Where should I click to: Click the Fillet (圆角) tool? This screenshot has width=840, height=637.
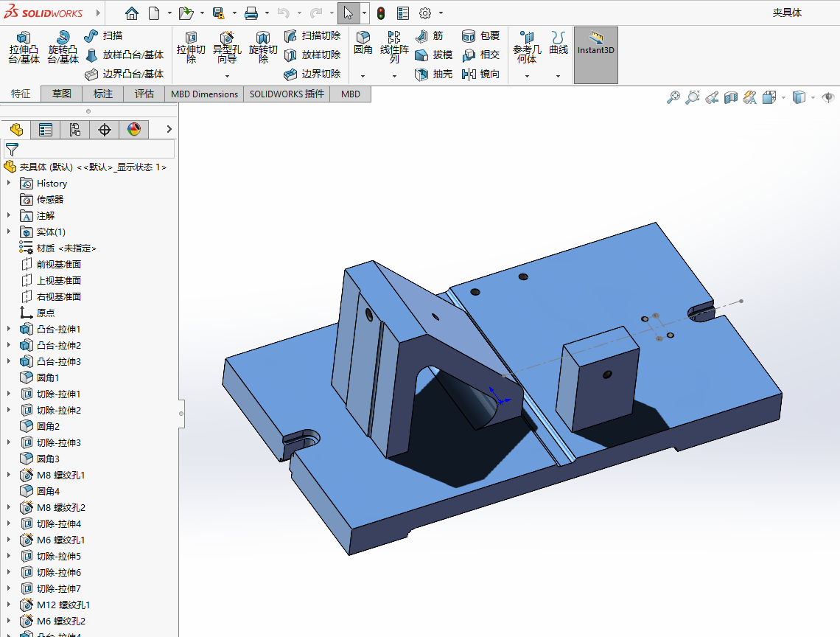tap(363, 43)
